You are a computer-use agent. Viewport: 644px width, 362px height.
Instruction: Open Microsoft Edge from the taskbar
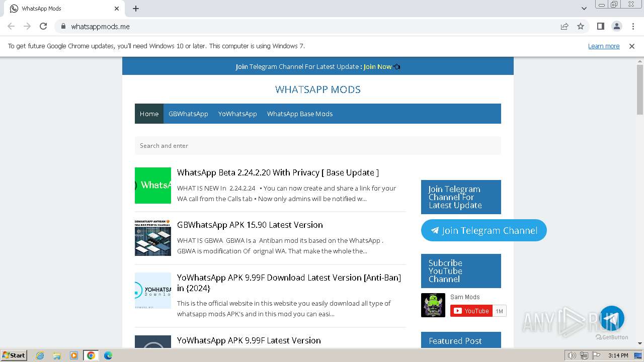point(108,355)
